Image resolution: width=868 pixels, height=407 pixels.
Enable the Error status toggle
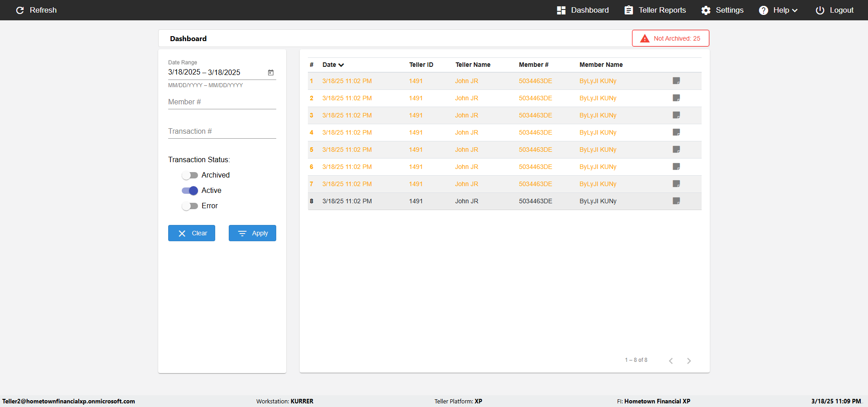point(190,206)
